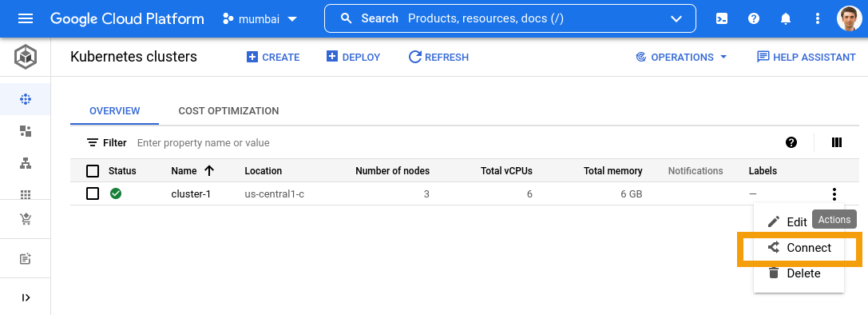868x315 pixels.
Task: Open the mumbai project selector dropdown
Action: pyautogui.click(x=260, y=19)
